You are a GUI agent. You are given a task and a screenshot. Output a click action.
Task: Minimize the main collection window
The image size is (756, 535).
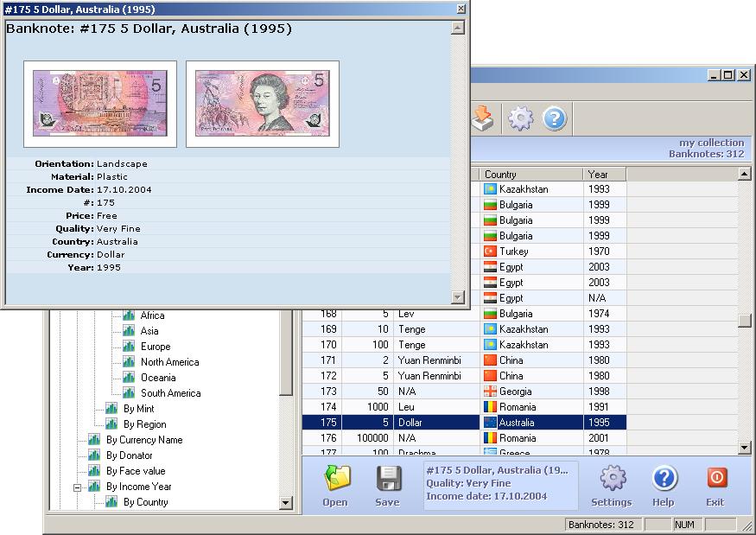[x=715, y=75]
